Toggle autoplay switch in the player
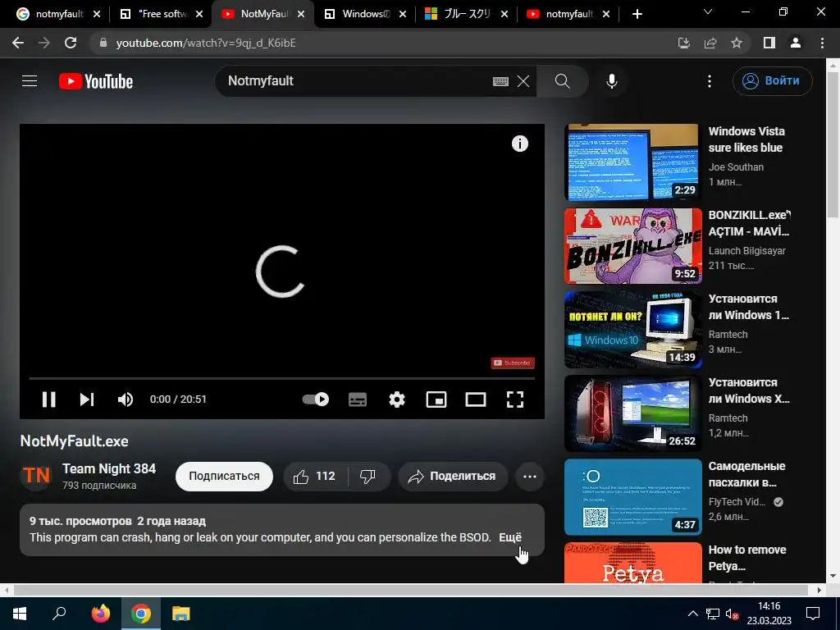840x630 pixels. click(316, 399)
